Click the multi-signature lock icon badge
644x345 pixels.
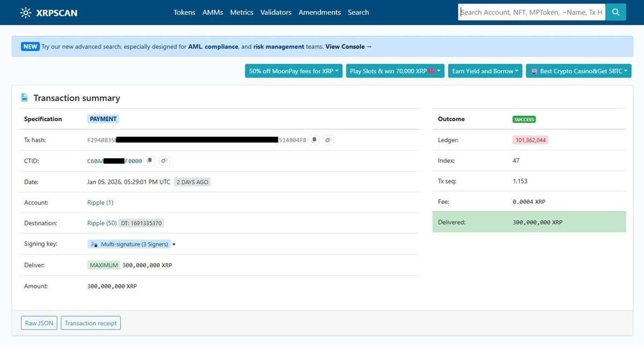[94, 244]
